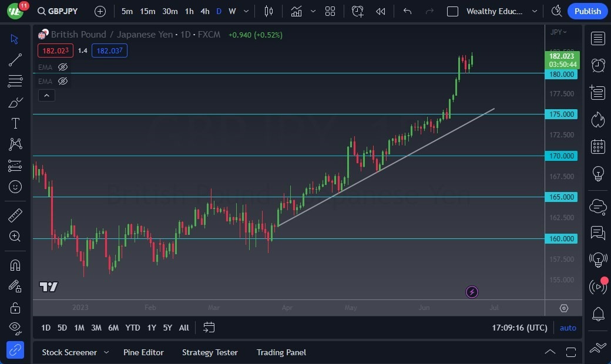The height and width of the screenshot is (364, 611).
Task: Open the Strategy Tester panel
Action: (210, 352)
